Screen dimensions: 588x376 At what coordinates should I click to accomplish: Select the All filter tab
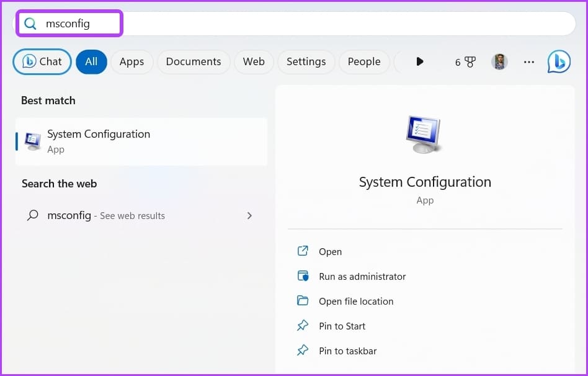coord(91,61)
